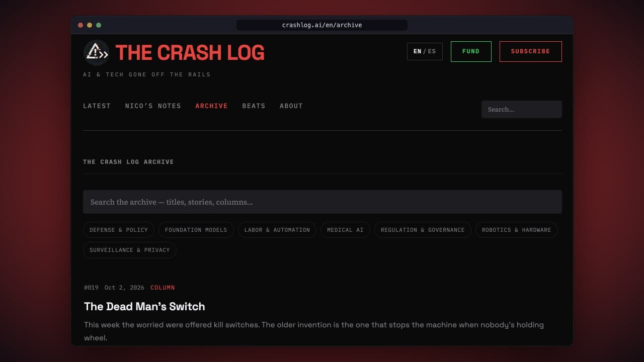Go to the LATEST nav item
Viewport: 644px width, 362px height.
[x=97, y=106]
